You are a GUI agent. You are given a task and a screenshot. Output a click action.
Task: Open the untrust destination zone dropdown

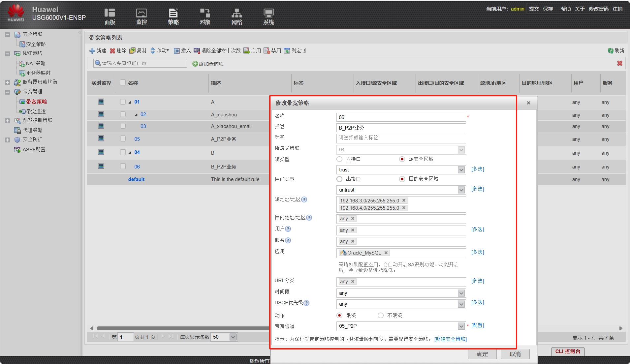pos(461,190)
